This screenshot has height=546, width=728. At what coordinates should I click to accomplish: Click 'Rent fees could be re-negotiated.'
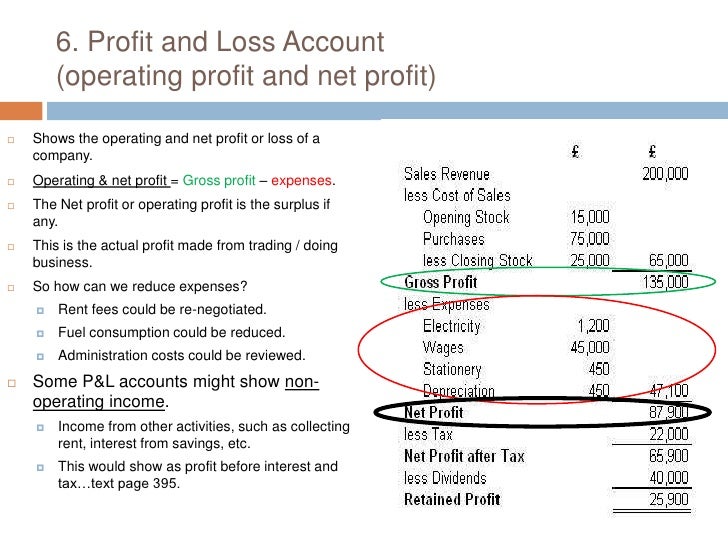[x=162, y=309]
